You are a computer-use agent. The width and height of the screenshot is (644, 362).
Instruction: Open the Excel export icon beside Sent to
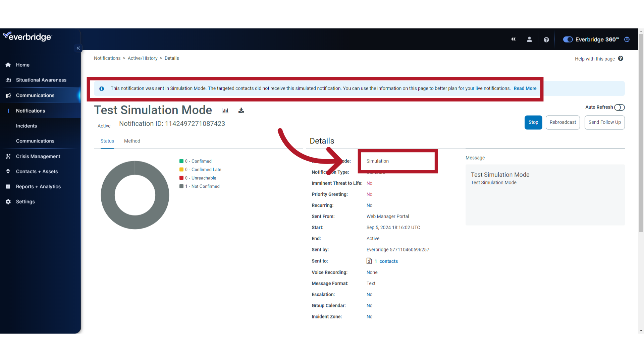pos(370,261)
